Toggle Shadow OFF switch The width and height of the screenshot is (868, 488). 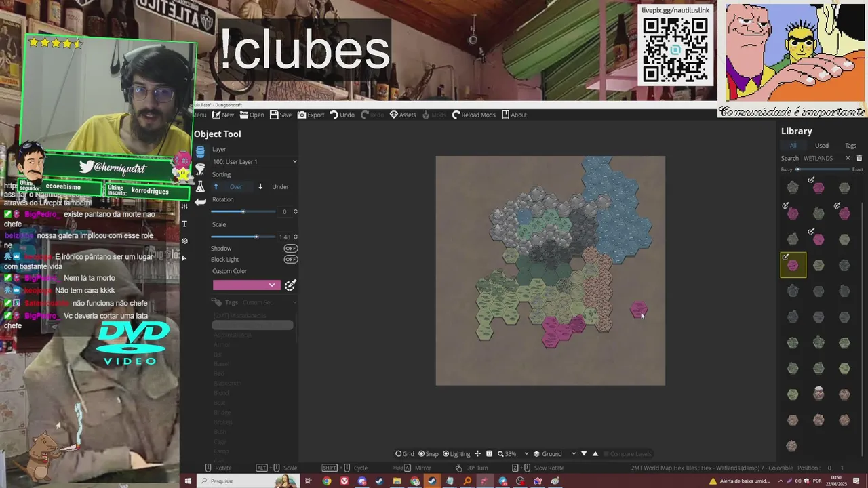(x=291, y=249)
